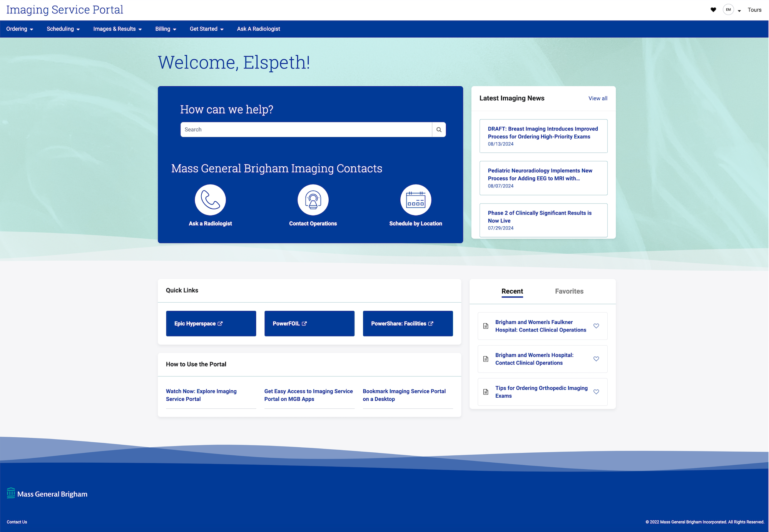The height and width of the screenshot is (532, 769).
Task: Click the 08/13/2024 news date
Action: (501, 144)
